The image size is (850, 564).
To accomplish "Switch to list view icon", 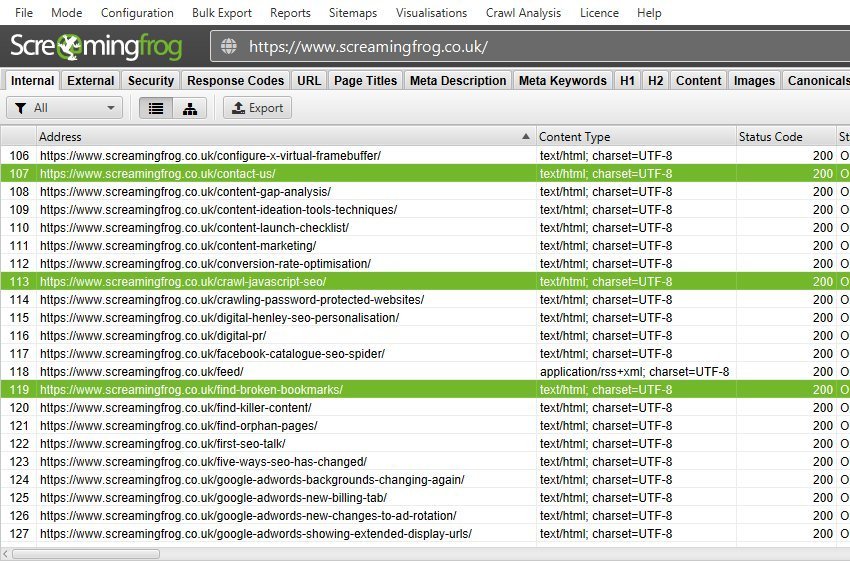I will [156, 108].
